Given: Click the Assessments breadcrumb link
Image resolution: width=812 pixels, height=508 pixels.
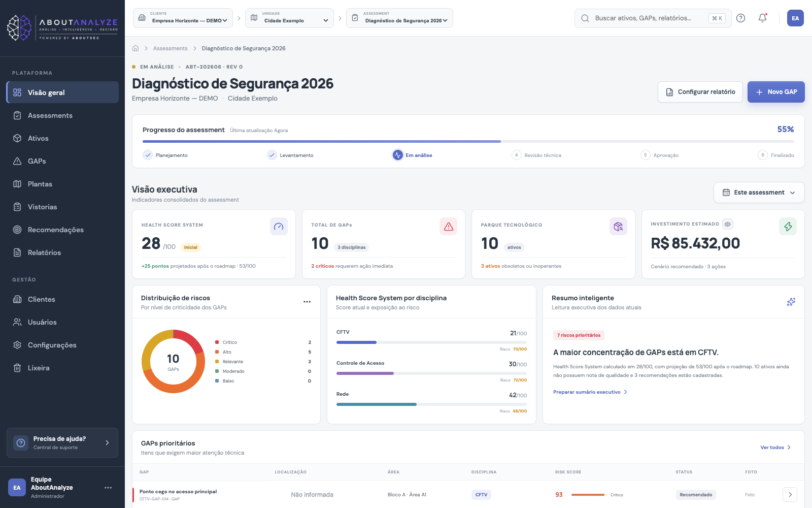Looking at the screenshot, I should (x=171, y=48).
